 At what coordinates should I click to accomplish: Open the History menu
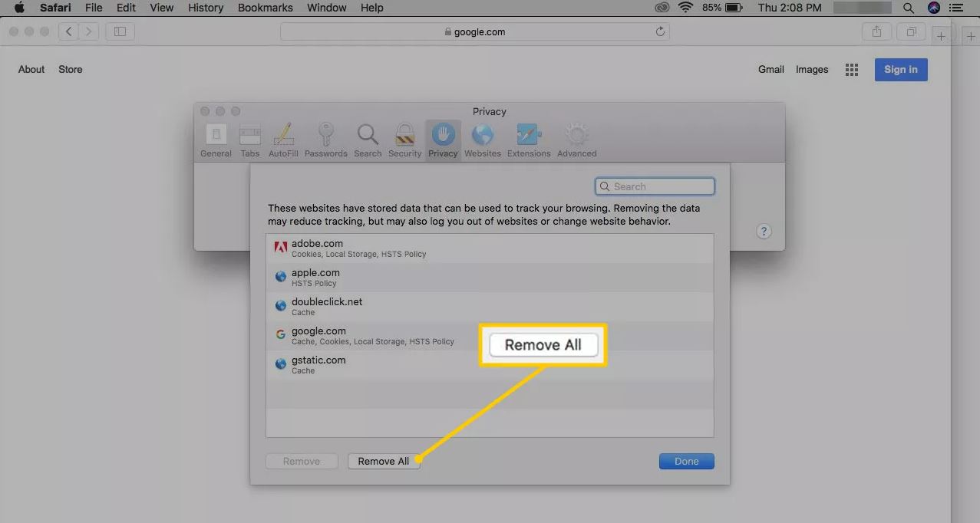[206, 8]
